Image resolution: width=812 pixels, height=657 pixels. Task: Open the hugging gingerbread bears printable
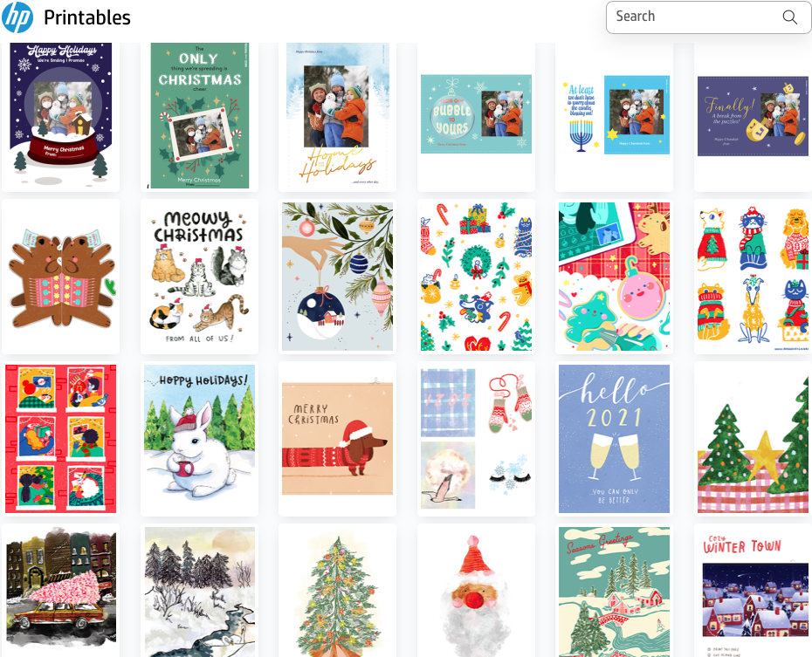pos(60,277)
